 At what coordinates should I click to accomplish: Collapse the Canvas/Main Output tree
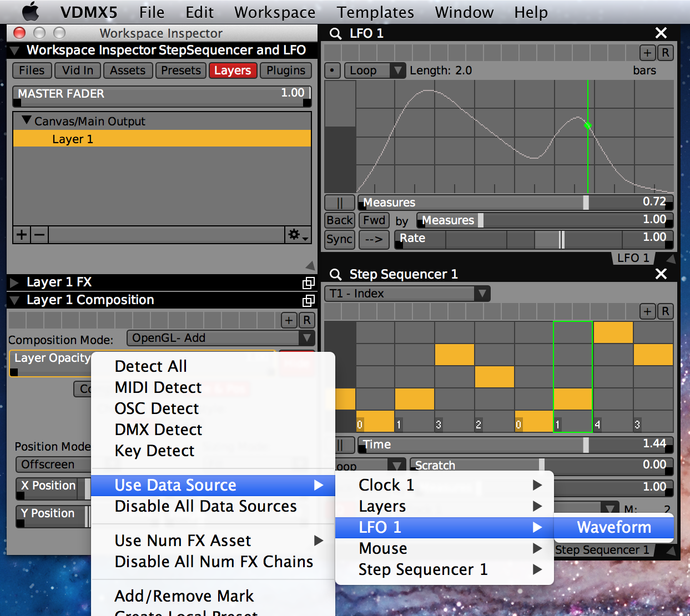coord(26,120)
